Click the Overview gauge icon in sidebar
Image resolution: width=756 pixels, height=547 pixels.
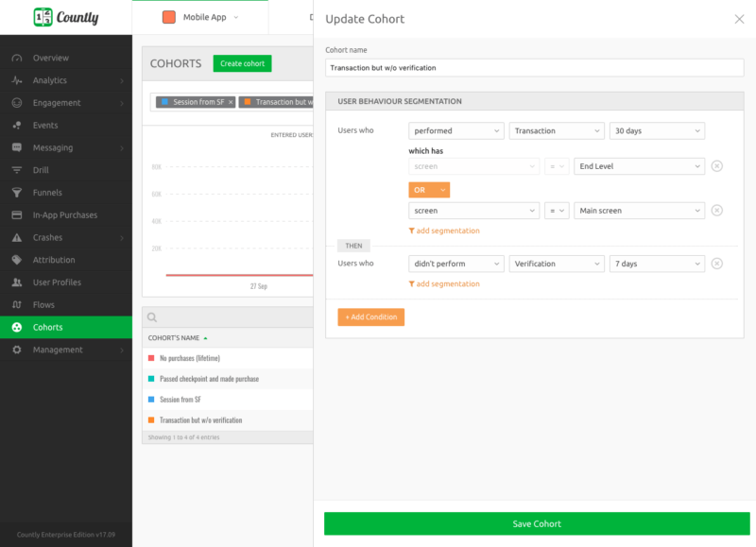(x=16, y=59)
